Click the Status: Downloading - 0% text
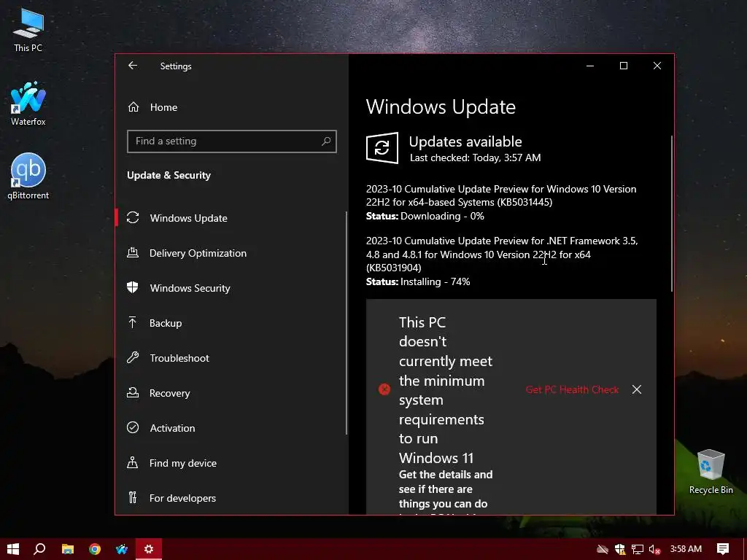Viewport: 747px width, 560px height. (x=425, y=216)
